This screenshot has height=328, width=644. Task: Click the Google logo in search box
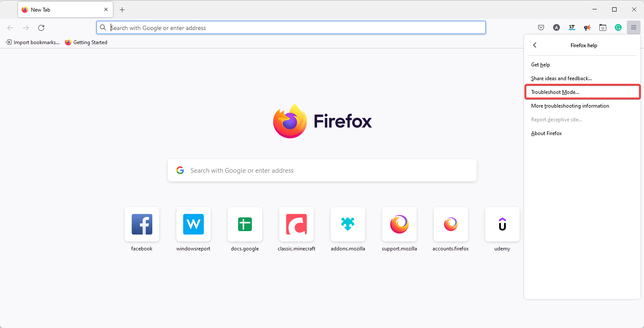coord(180,170)
